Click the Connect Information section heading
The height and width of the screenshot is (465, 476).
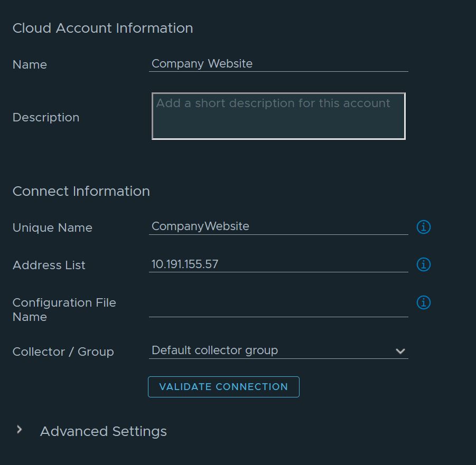81,191
